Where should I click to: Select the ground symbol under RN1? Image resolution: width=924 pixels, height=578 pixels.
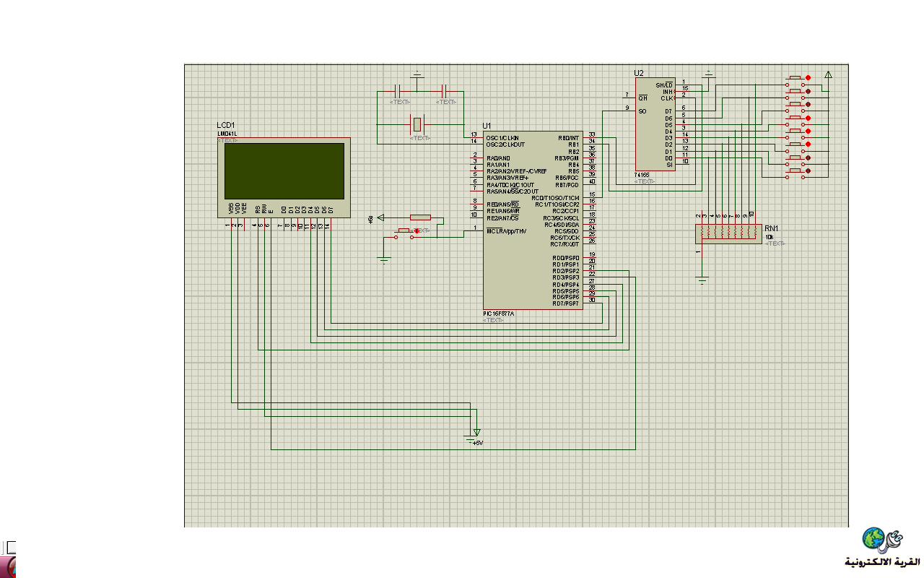click(x=703, y=280)
